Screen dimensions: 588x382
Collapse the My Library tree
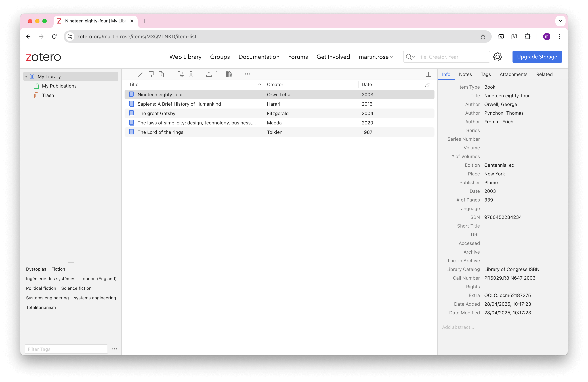coord(26,77)
